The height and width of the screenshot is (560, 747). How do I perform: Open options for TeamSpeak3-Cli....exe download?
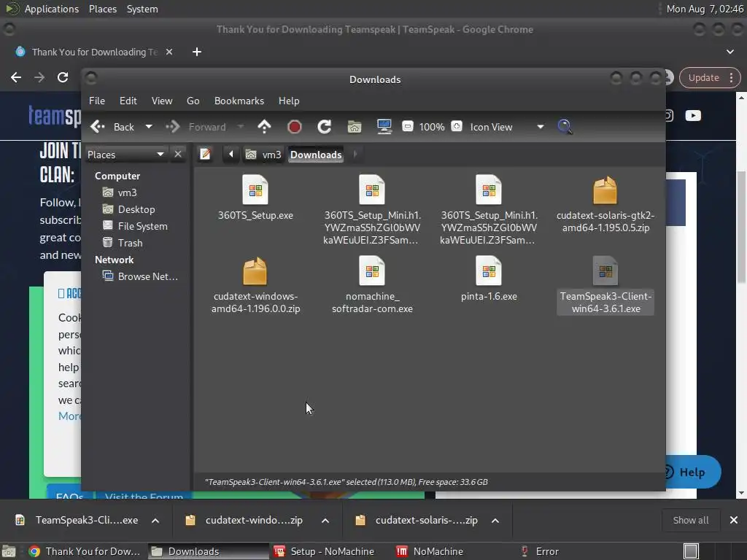coord(155,521)
